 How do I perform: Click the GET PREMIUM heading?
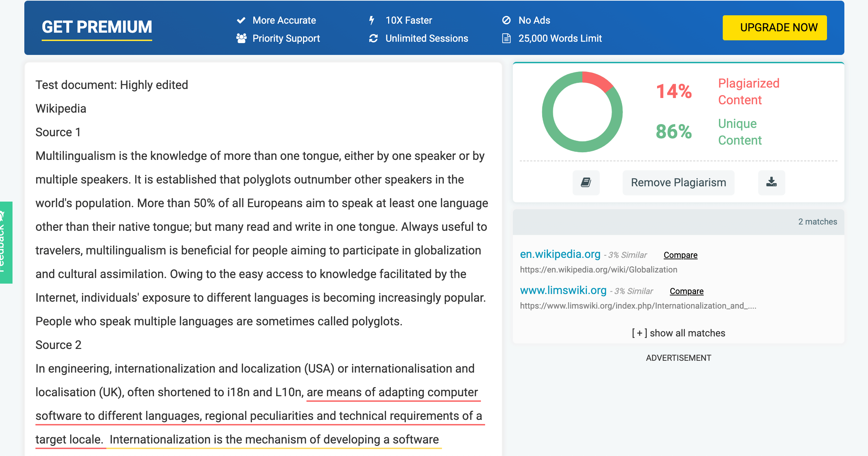97,27
